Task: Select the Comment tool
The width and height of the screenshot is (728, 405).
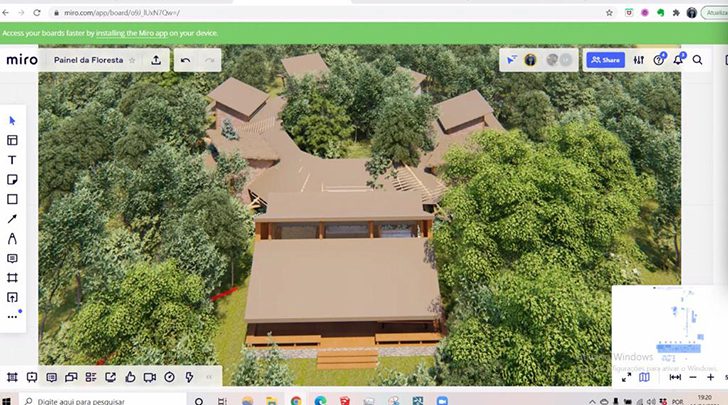Action: 13,258
